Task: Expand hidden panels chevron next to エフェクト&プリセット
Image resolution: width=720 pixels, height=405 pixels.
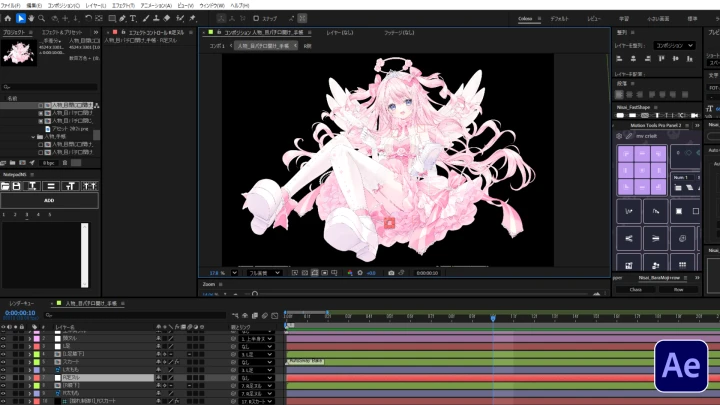Action: coord(96,32)
